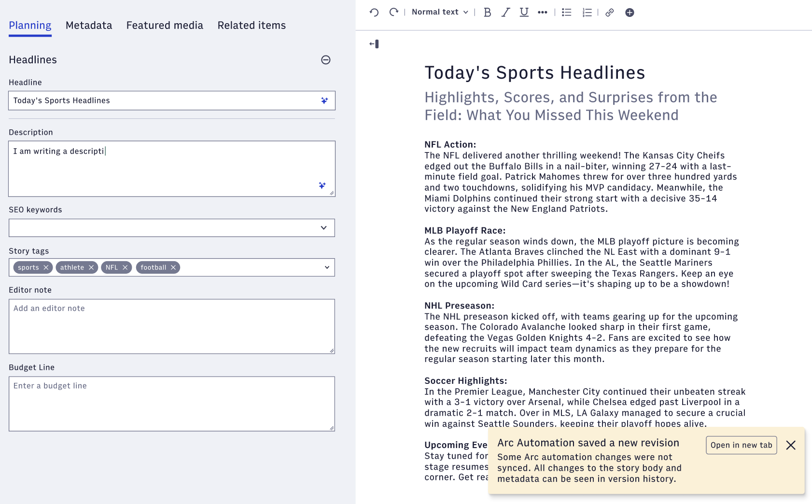Open the Featured media tab
Image resolution: width=812 pixels, height=504 pixels.
(x=165, y=26)
